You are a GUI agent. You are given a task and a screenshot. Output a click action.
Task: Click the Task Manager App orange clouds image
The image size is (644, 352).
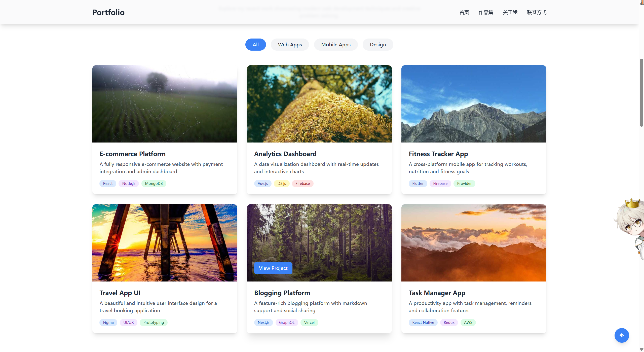click(x=473, y=243)
